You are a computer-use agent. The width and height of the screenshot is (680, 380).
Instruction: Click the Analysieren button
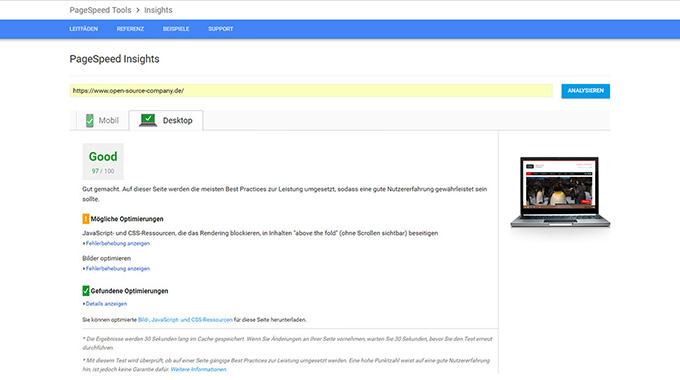click(585, 91)
